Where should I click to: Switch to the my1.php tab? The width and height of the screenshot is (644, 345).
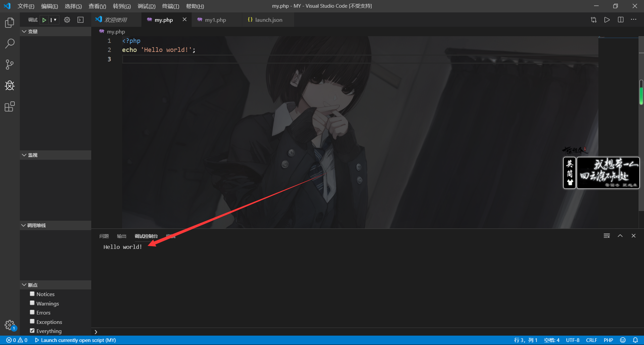coord(217,20)
